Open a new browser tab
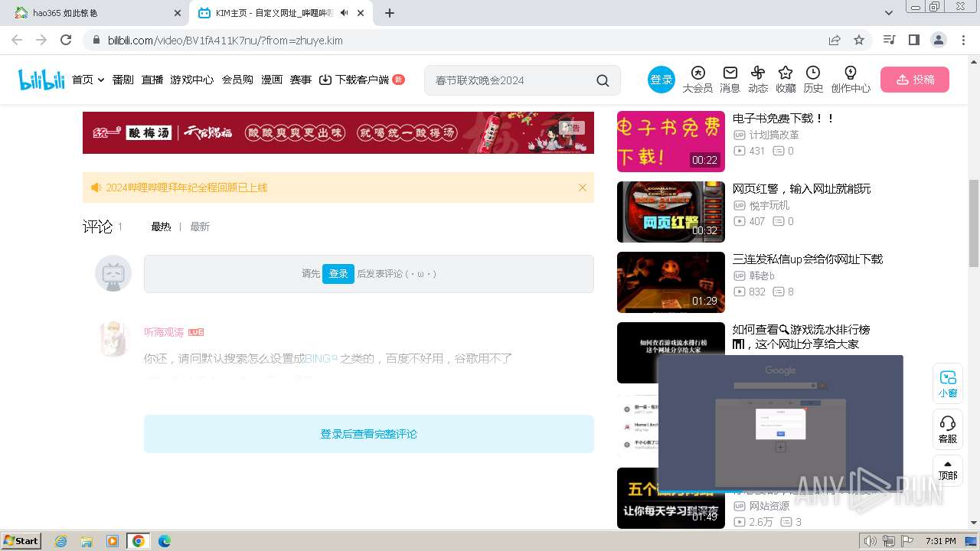The width and height of the screenshot is (980, 551). point(390,13)
